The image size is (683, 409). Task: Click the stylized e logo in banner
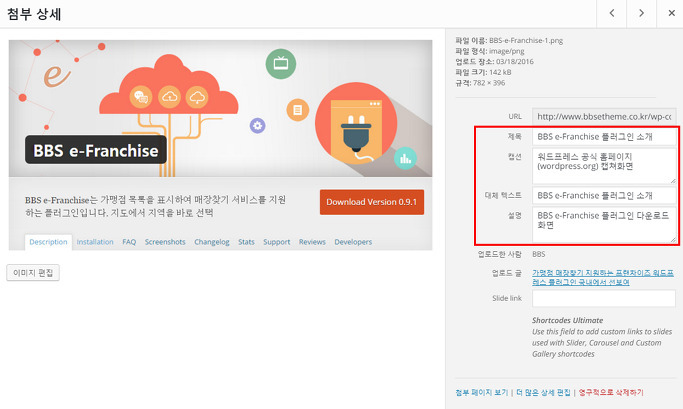coord(56,75)
